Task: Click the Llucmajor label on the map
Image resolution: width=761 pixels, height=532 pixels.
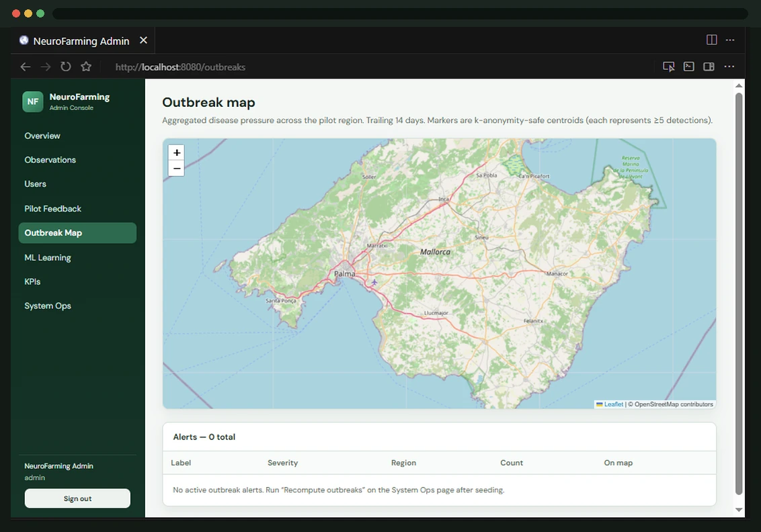Action: pos(436,313)
